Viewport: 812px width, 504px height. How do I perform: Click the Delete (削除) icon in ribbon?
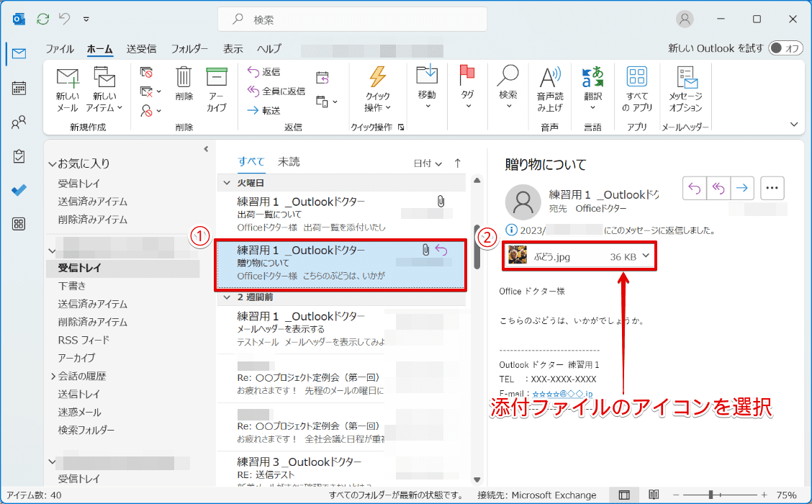tap(184, 78)
